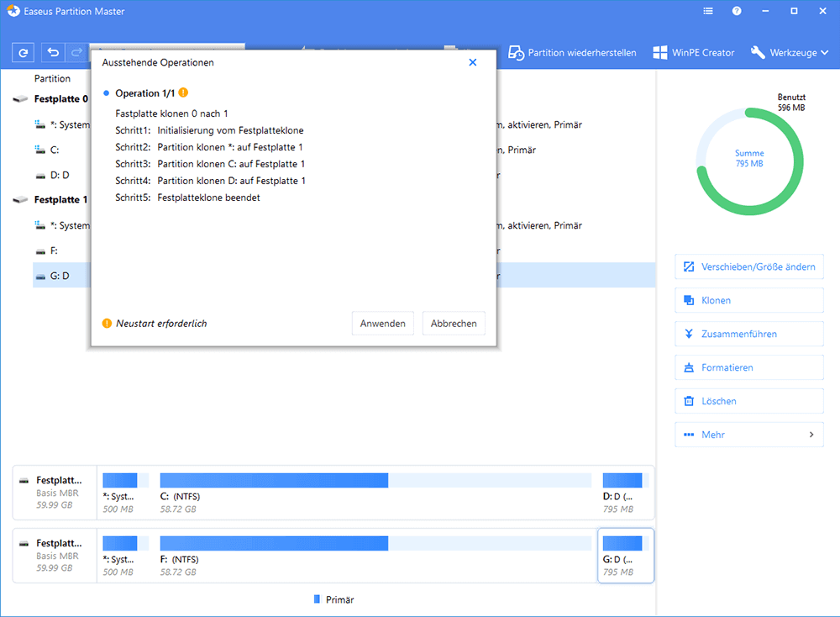Click D: D 795 MB block in disk map

625,493
